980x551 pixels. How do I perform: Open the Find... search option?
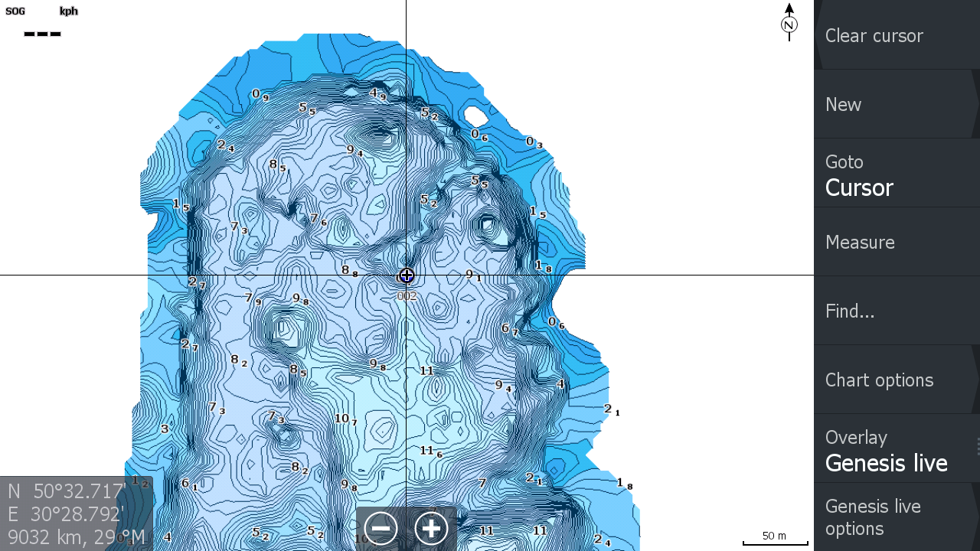coord(896,311)
